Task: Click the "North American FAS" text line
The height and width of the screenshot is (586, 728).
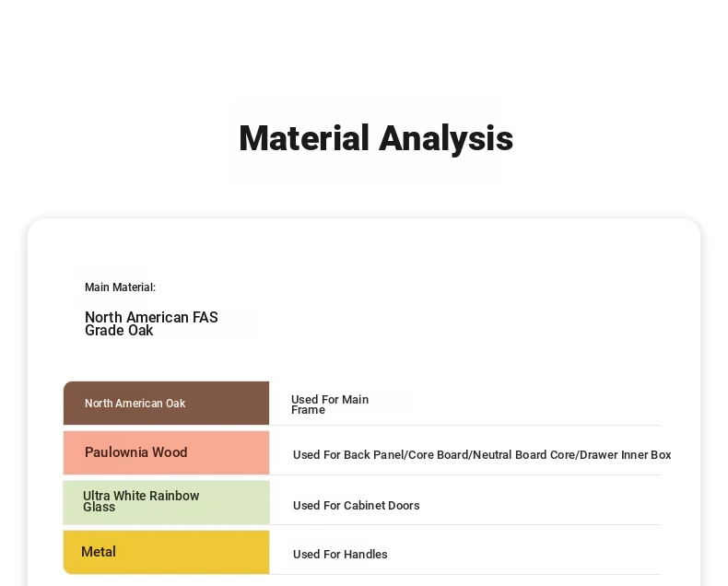Action: point(151,318)
